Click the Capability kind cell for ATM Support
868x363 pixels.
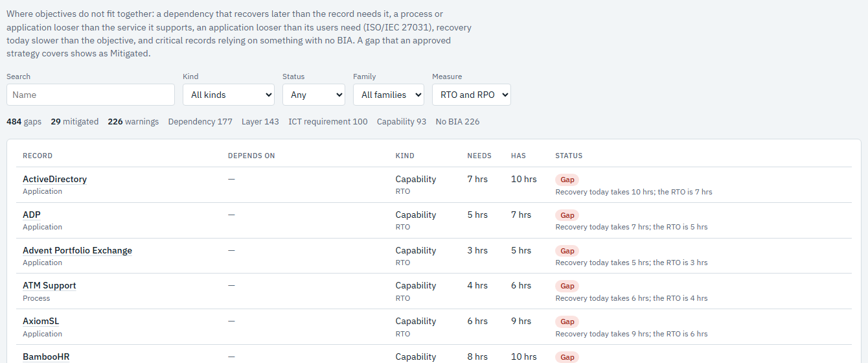point(416,285)
